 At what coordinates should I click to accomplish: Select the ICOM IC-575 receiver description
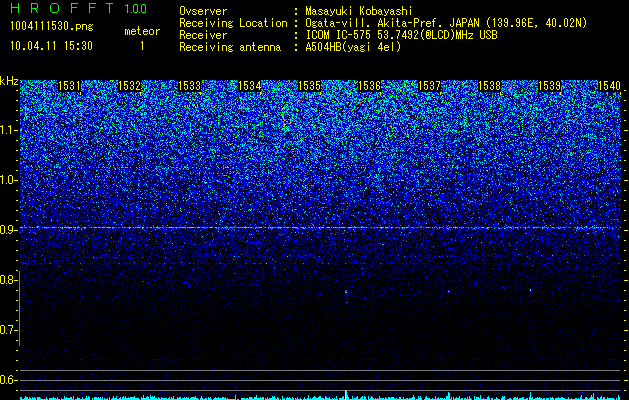401,35
